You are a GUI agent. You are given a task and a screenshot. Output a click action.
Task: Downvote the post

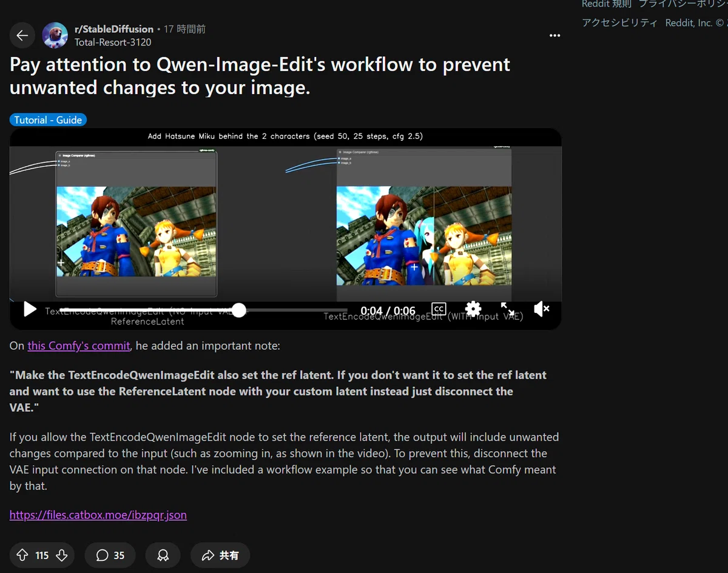tap(61, 555)
